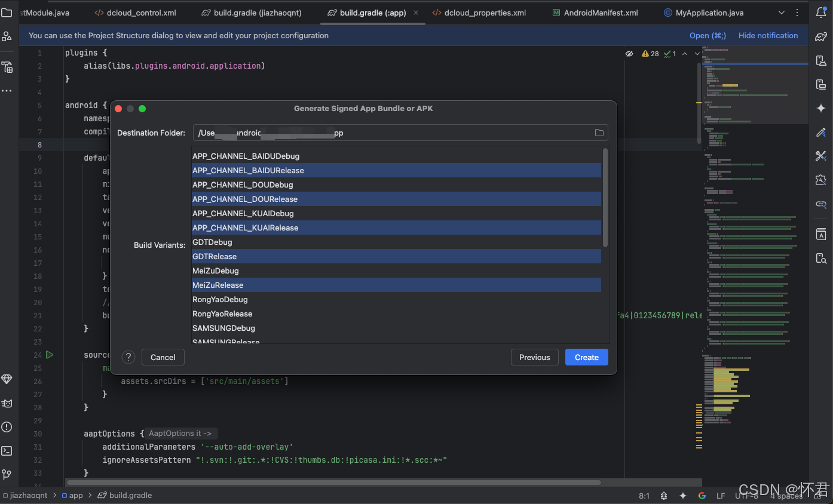833x504 pixels.
Task: Toggle the inspections eye highlighting icon
Action: pos(629,54)
